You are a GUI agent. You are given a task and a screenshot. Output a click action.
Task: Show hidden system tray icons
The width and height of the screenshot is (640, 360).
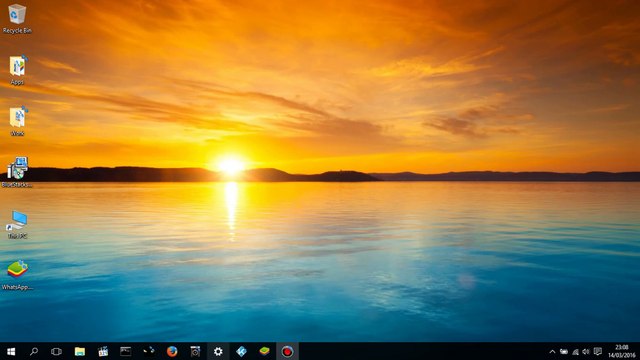(552, 351)
